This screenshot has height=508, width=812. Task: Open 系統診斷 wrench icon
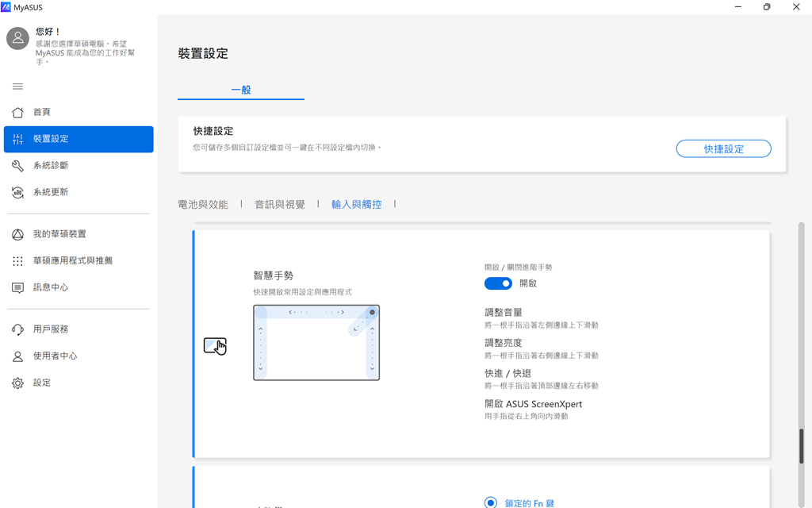(x=17, y=166)
